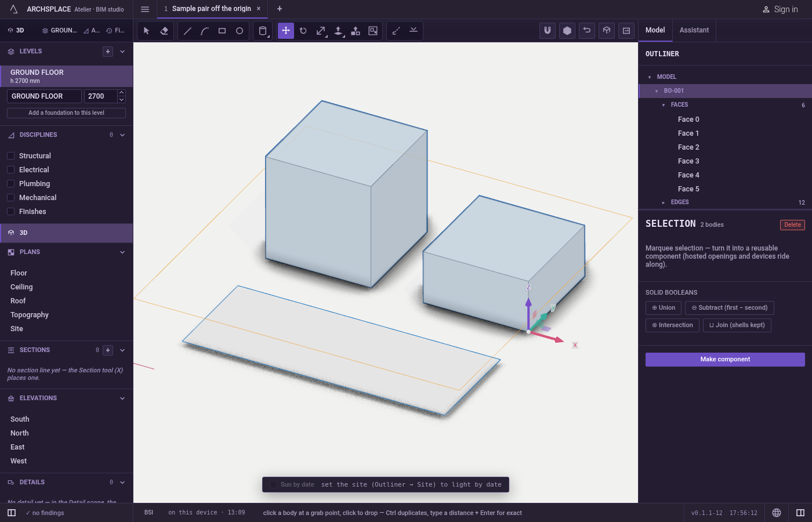Pick the Arc tool

pos(205,31)
